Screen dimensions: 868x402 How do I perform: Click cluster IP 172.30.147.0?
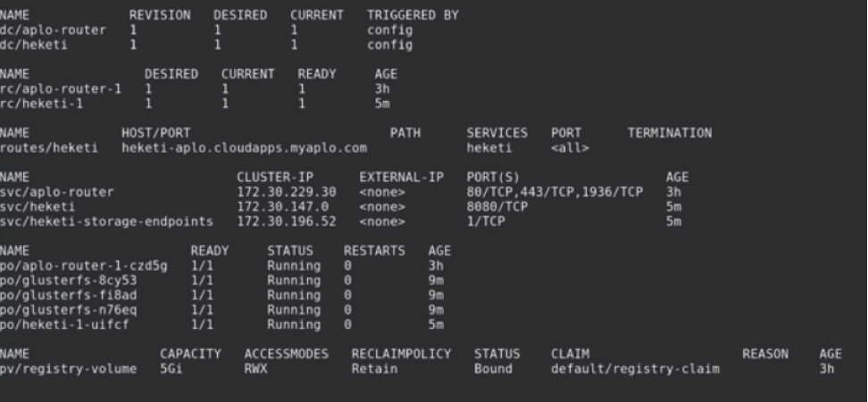click(x=283, y=206)
